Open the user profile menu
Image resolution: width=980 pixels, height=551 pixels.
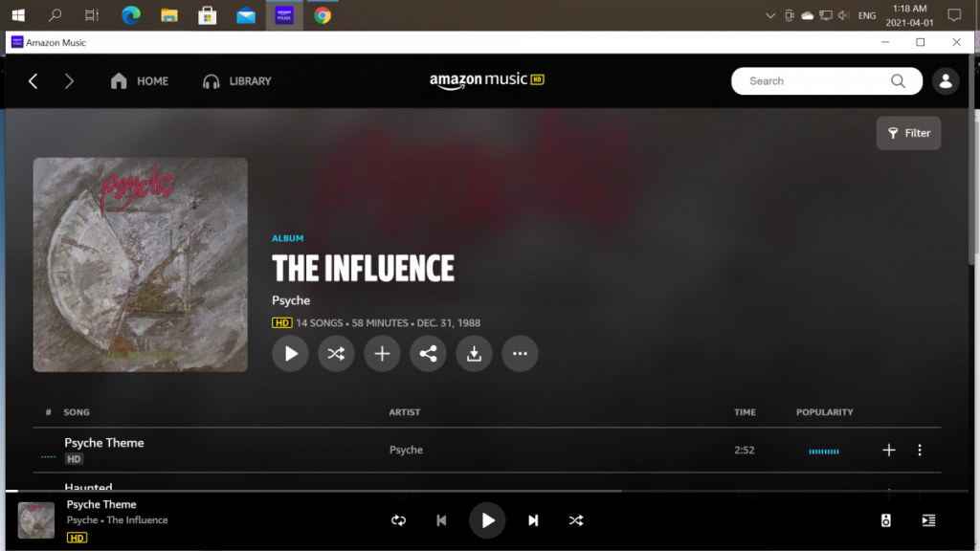(946, 81)
